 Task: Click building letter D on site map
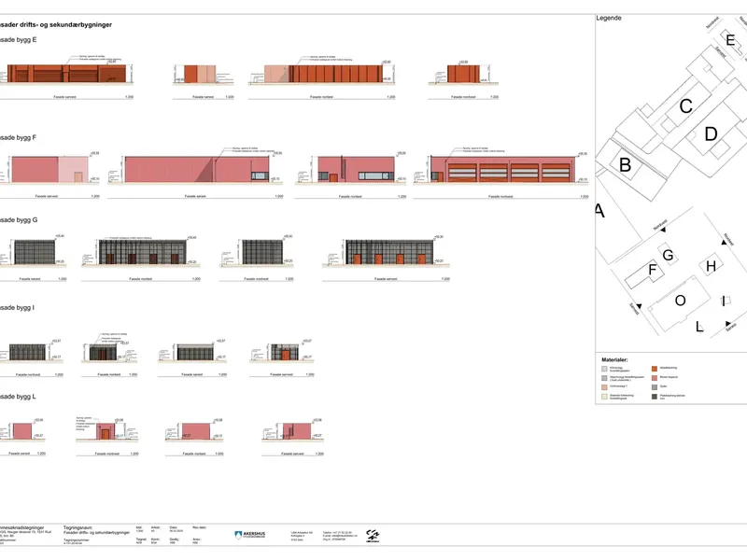(x=711, y=133)
